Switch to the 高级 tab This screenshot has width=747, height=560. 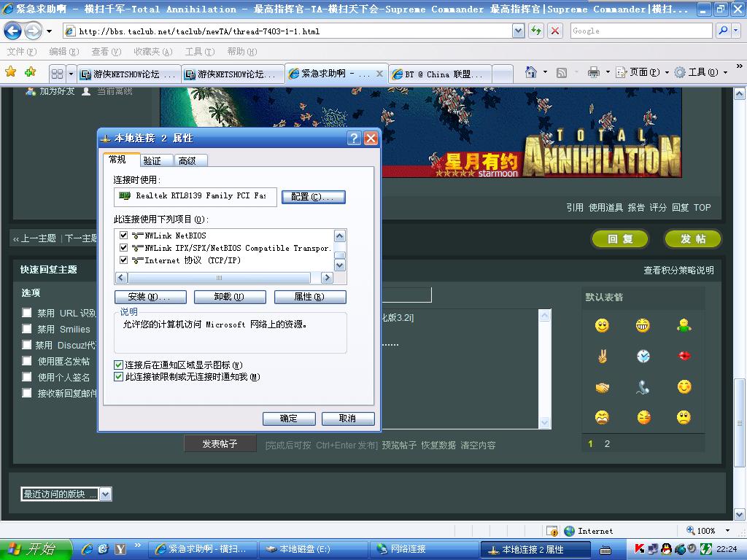[187, 160]
